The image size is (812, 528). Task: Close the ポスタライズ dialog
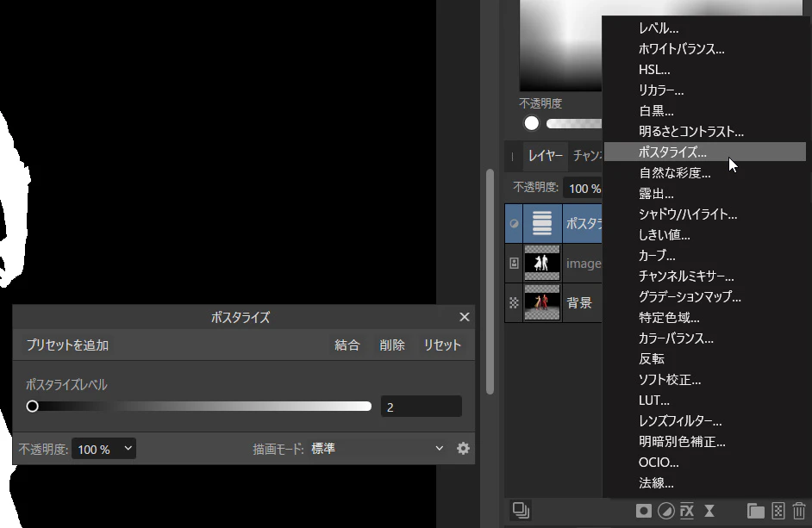click(464, 317)
